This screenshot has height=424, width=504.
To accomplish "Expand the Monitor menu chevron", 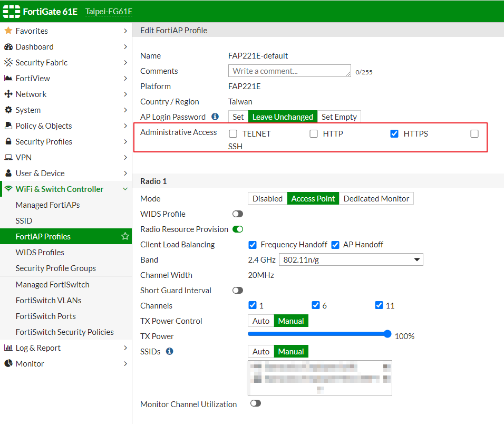I will (125, 363).
